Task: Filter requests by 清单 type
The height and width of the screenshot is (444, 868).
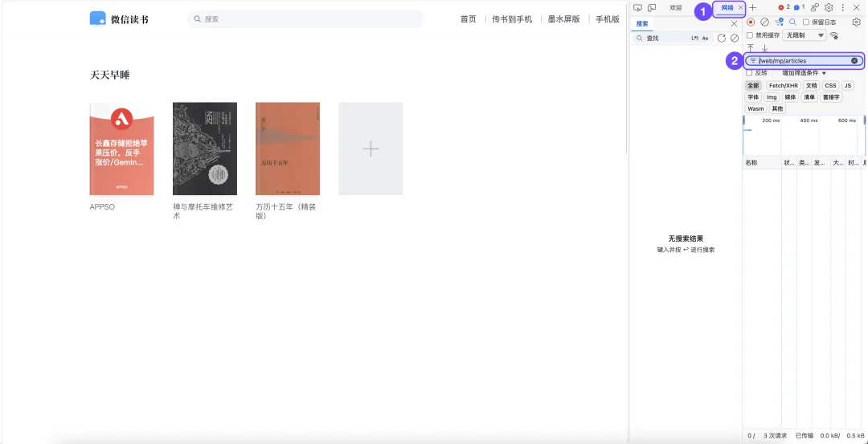Action: (x=809, y=97)
